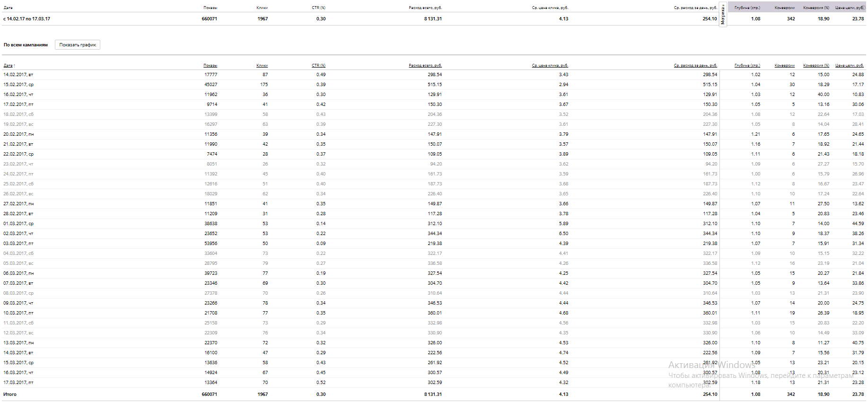
Task: Click depth value 1.21
Action: coord(756,134)
